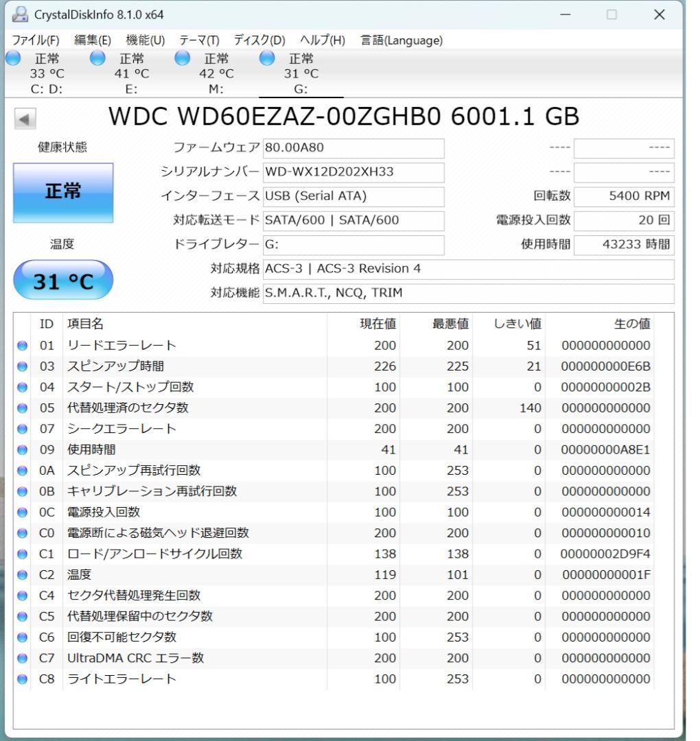Viewport: 700px width, 741px height.
Task: Click 対応規格 field ACS-3 Revision 4
Action: pos(469,269)
